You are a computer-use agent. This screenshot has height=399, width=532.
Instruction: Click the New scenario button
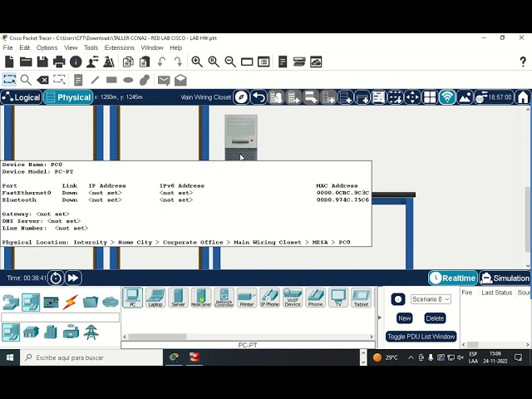point(405,318)
